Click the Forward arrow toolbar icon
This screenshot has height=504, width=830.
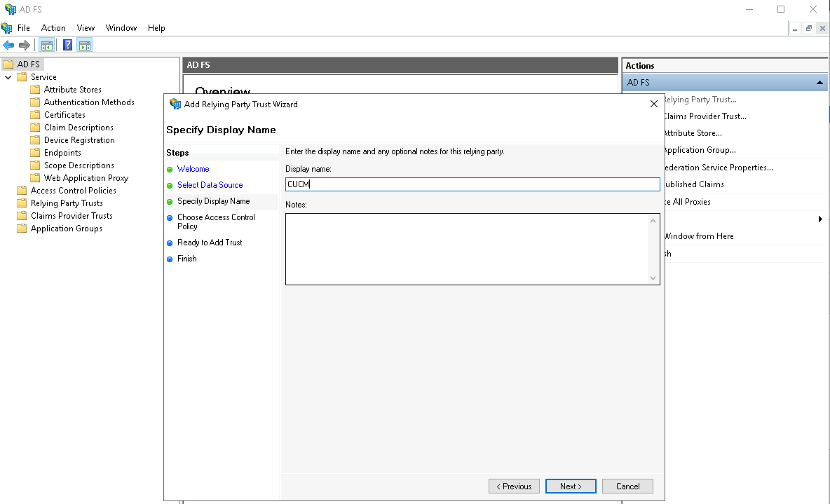tap(25, 46)
